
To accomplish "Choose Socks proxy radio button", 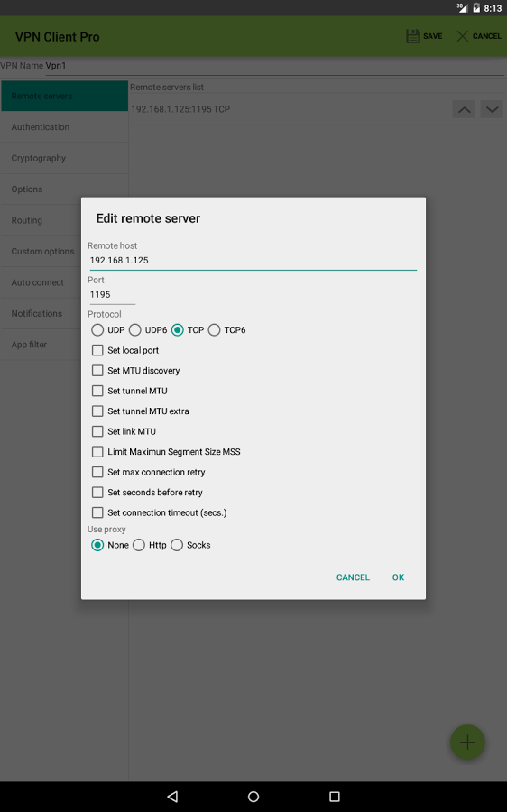I will (x=177, y=545).
